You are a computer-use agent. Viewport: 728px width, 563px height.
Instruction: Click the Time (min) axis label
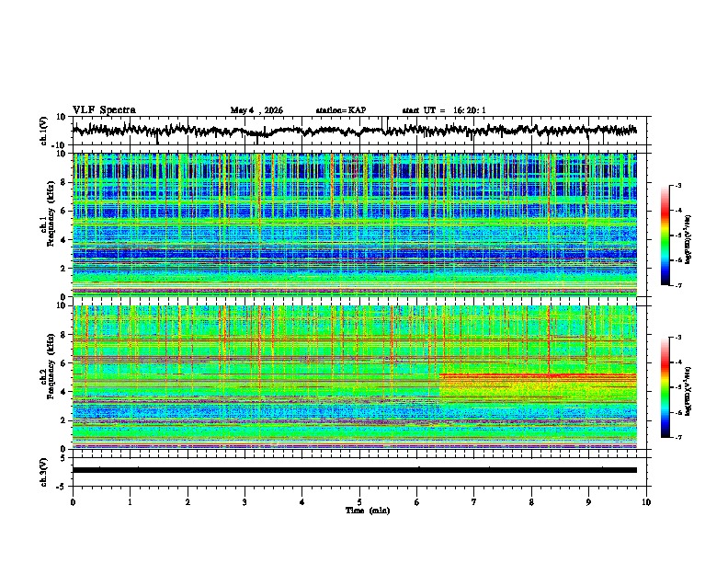pos(368,511)
